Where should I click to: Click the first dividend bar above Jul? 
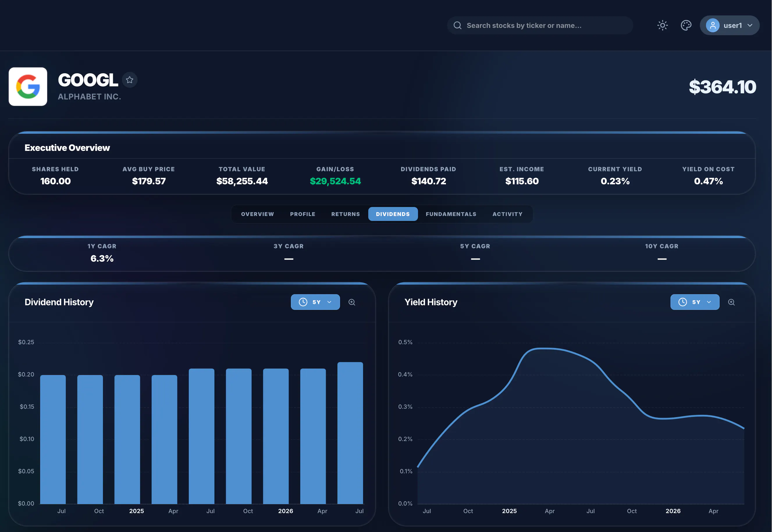click(x=53, y=439)
